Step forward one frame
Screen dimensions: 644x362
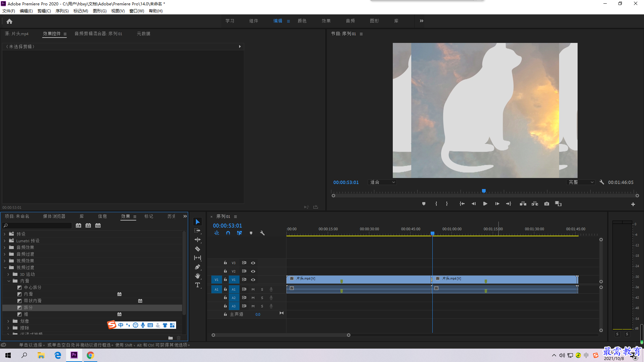pyautogui.click(x=497, y=204)
